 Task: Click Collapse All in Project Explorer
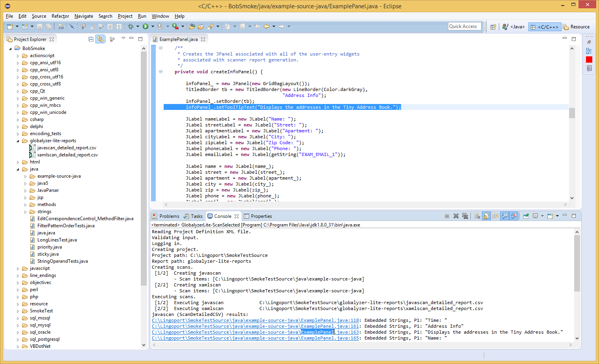coord(91,39)
